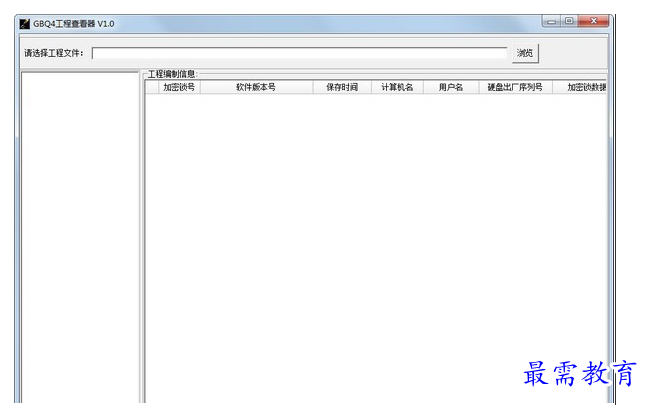Viewport: 645px width, 405px height.
Task: Click the GBQ4 app icon in title bar
Action: 25,24
